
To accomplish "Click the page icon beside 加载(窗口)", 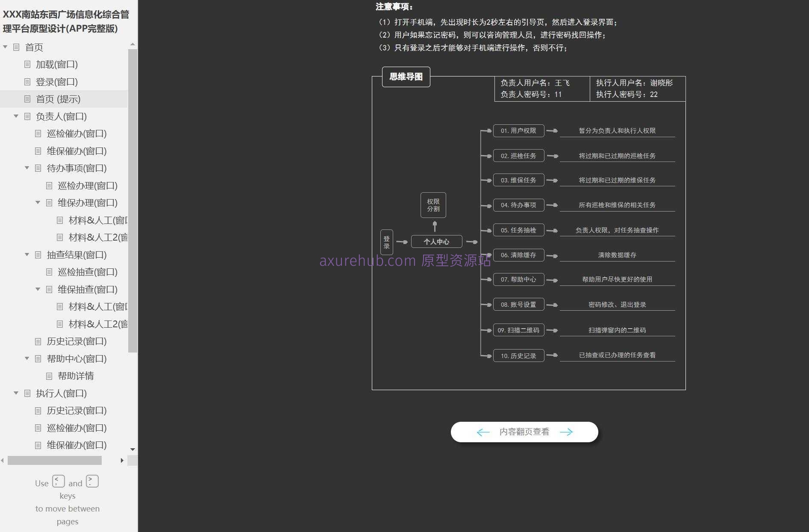I will point(27,65).
